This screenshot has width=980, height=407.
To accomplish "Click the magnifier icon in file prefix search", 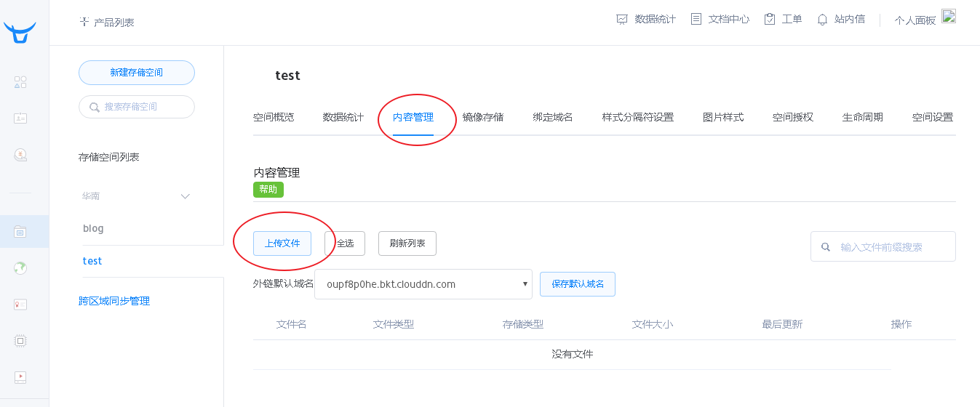I will tap(826, 247).
